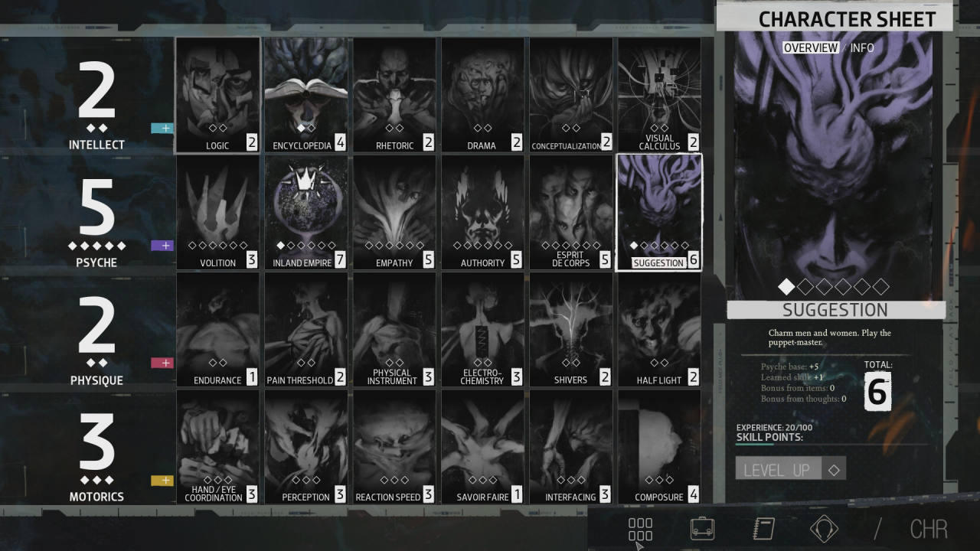The image size is (980, 551).
Task: Click the Intellect attribute label
Action: [96, 145]
